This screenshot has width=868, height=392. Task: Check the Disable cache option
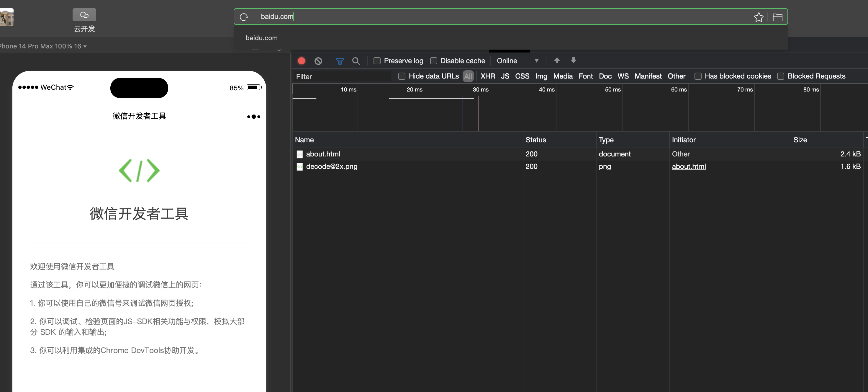click(433, 61)
